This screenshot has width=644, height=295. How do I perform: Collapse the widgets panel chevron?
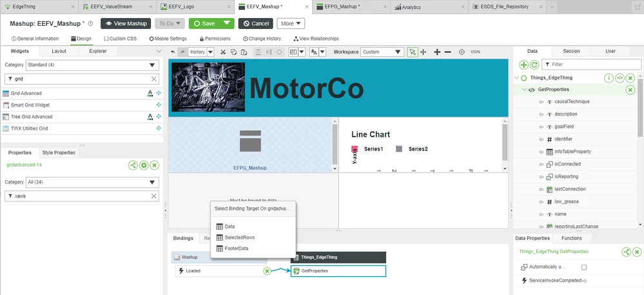point(159,52)
